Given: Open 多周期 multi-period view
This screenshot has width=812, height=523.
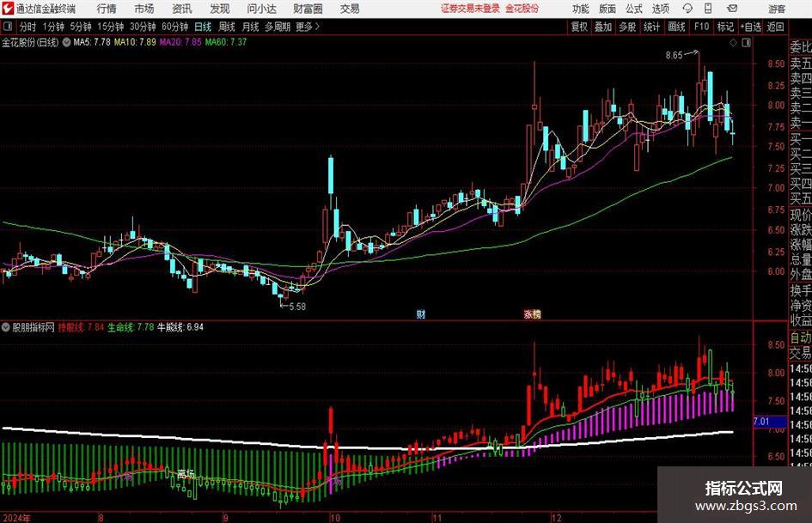Looking at the screenshot, I should click(278, 27).
